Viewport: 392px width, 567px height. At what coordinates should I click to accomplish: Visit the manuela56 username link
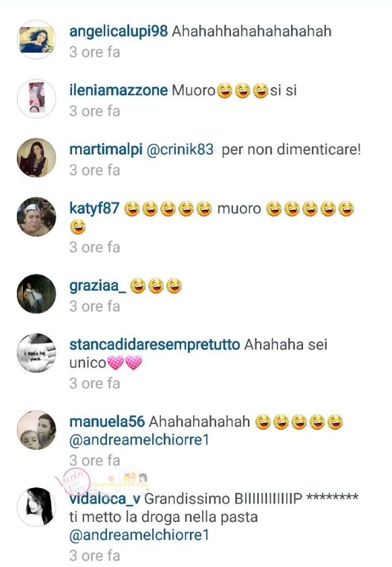[x=107, y=421]
